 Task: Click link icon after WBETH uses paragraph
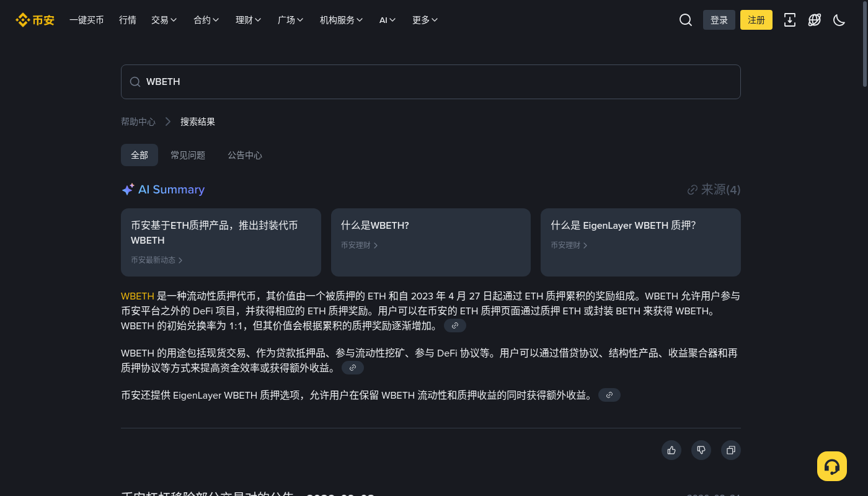click(x=353, y=368)
